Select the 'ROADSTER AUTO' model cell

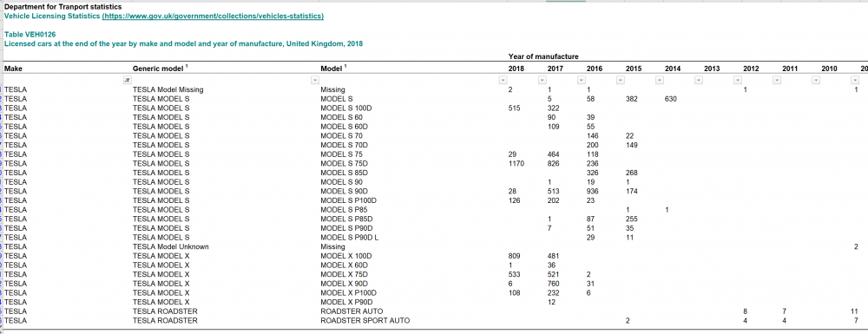click(352, 311)
